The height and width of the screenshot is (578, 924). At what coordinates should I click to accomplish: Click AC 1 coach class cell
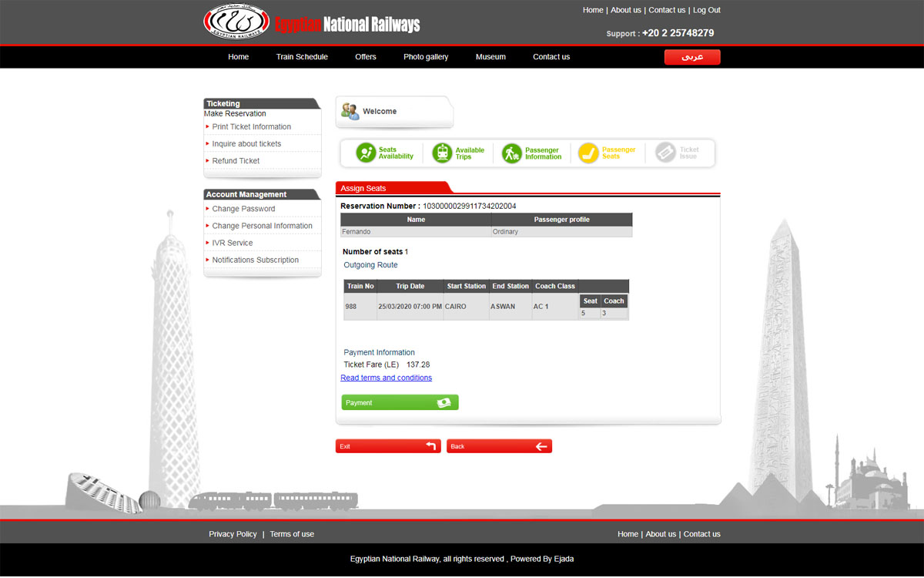(555, 306)
